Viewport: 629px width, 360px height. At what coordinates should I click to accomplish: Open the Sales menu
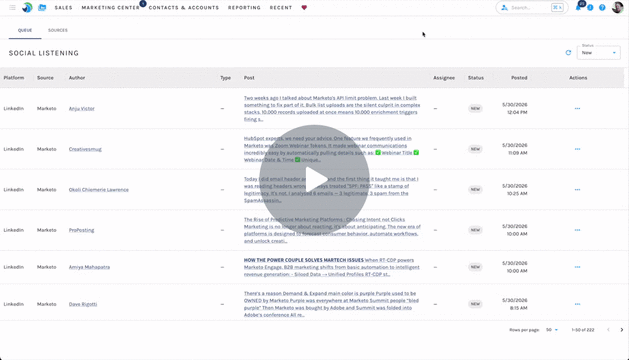63,8
